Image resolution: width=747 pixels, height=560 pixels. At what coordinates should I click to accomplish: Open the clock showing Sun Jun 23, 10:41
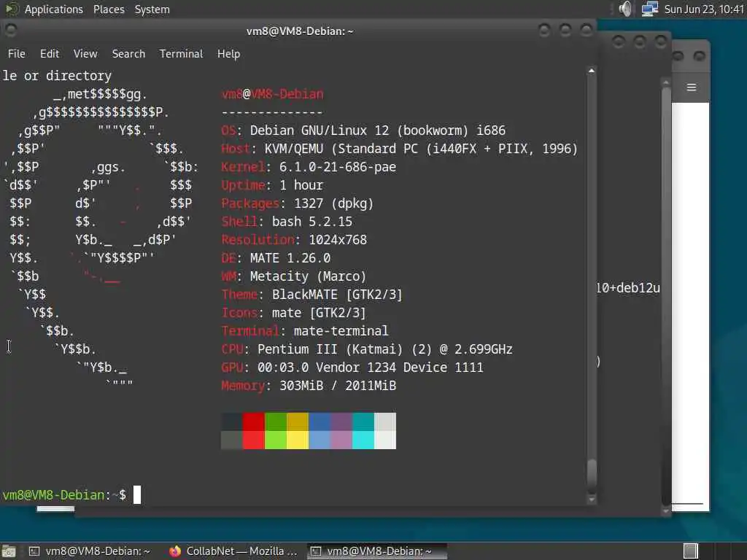coord(704,9)
